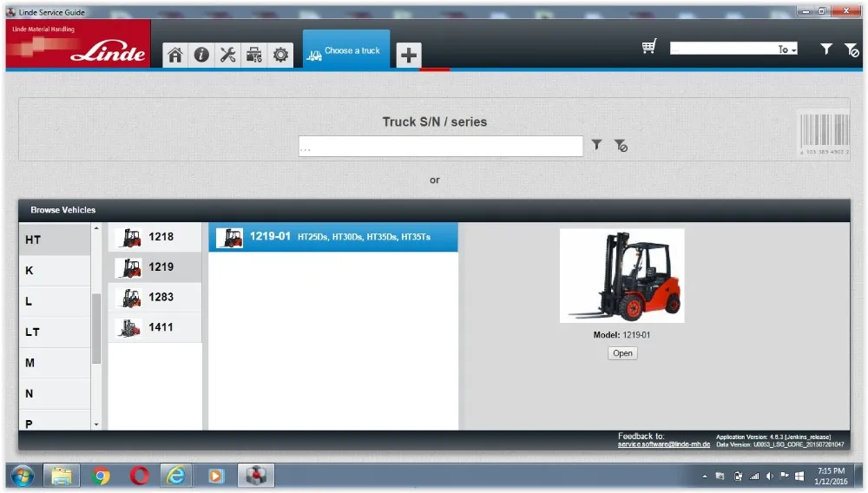Select series 1283 in the list
868x493 pixels.
tap(155, 297)
